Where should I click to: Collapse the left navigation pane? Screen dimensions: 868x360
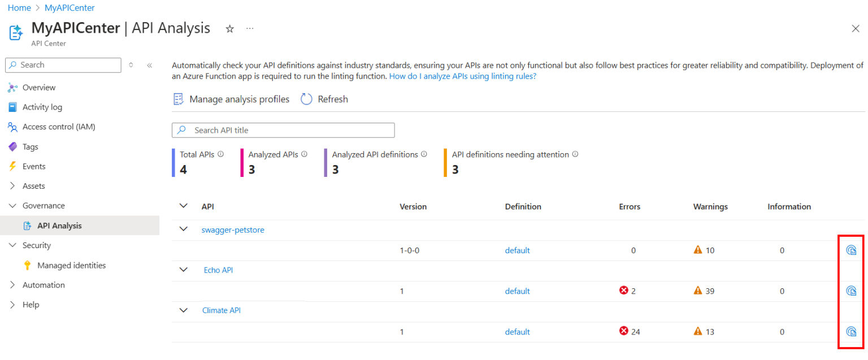150,65
